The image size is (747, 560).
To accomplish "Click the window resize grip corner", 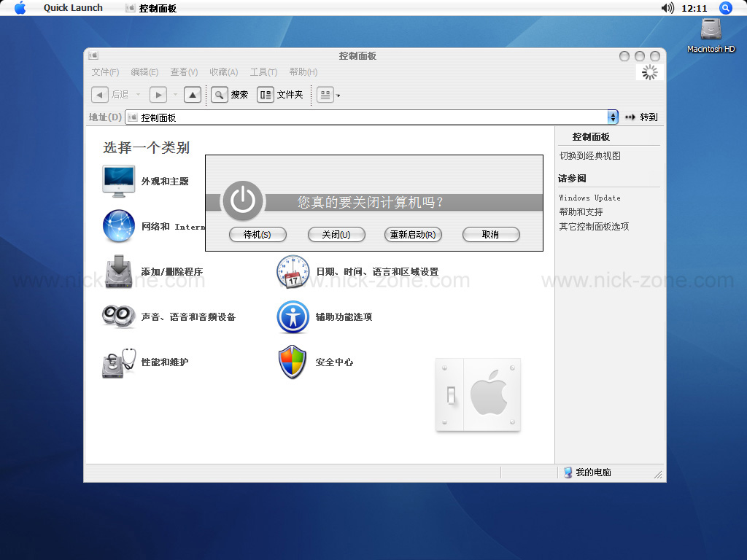I will click(659, 474).
